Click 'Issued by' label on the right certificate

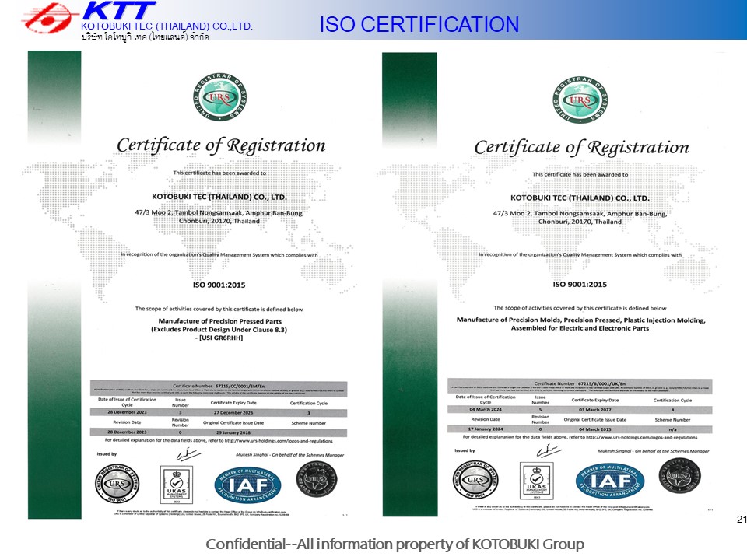[465, 450]
